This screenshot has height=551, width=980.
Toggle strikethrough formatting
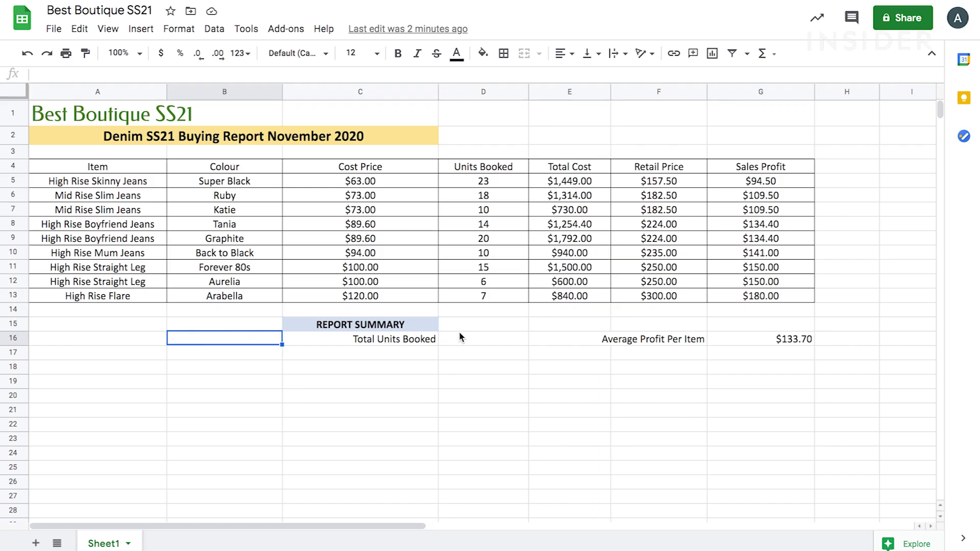click(x=436, y=53)
